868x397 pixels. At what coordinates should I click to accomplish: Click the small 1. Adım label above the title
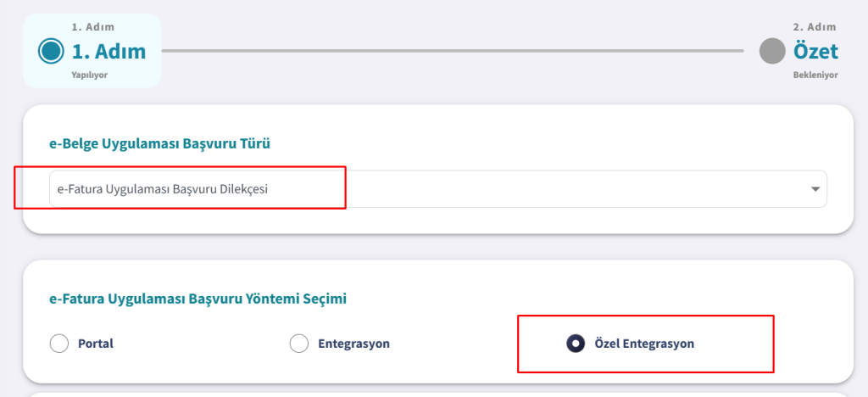click(x=93, y=26)
